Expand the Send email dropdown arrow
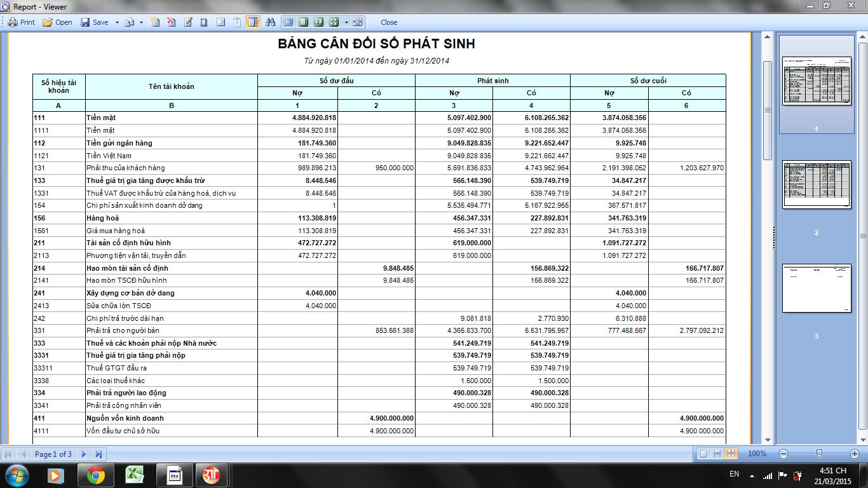The width and height of the screenshot is (868, 488). pyautogui.click(x=142, y=22)
